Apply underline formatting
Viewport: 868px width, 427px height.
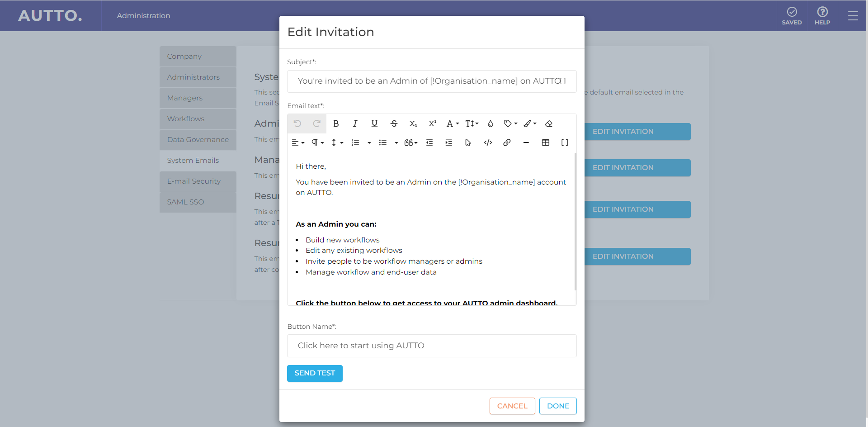pos(375,123)
